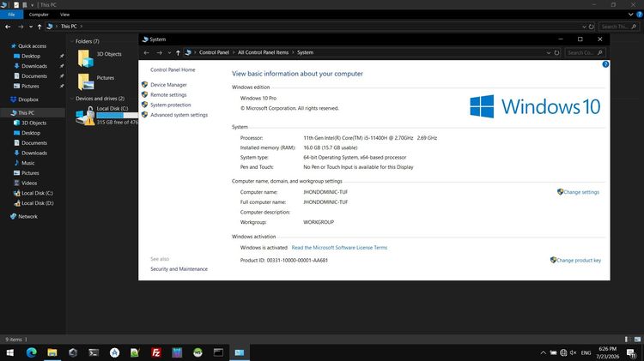
Task: Open the Windows Start menu
Action: click(10, 352)
